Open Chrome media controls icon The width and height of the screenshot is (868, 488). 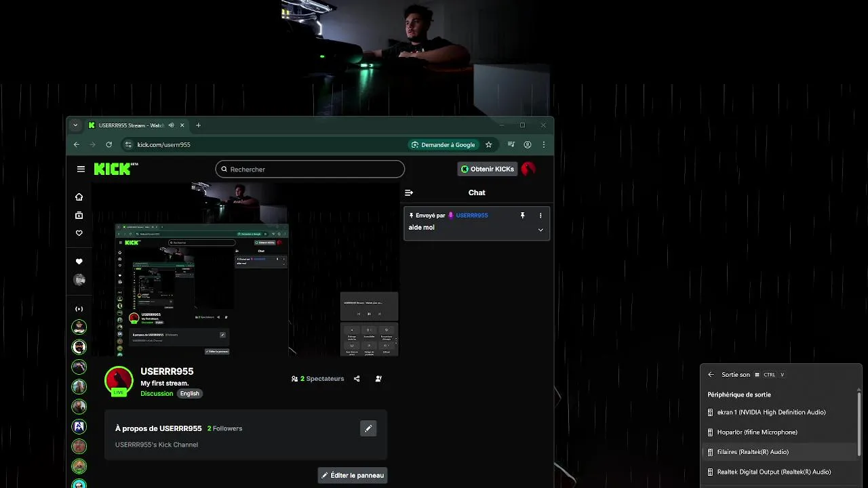pos(511,144)
